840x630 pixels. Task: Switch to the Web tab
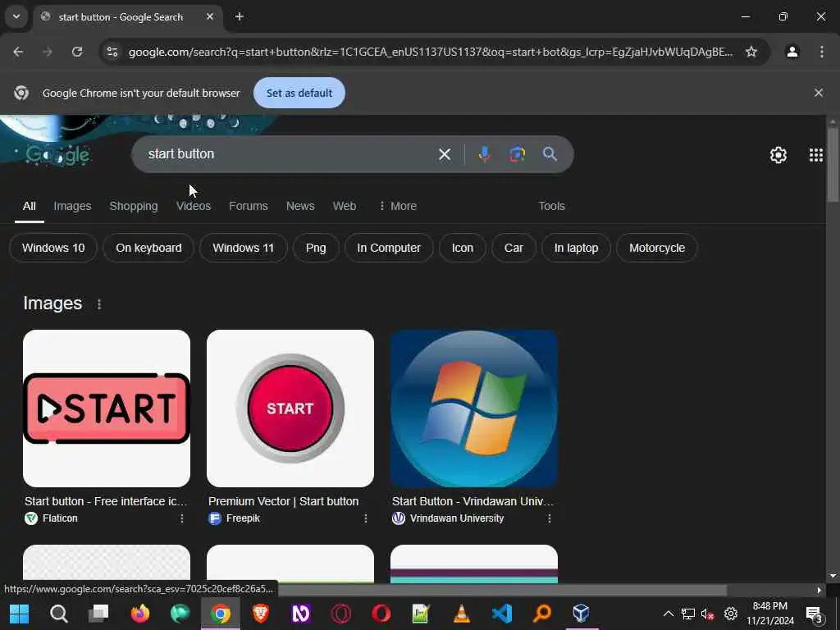click(344, 206)
